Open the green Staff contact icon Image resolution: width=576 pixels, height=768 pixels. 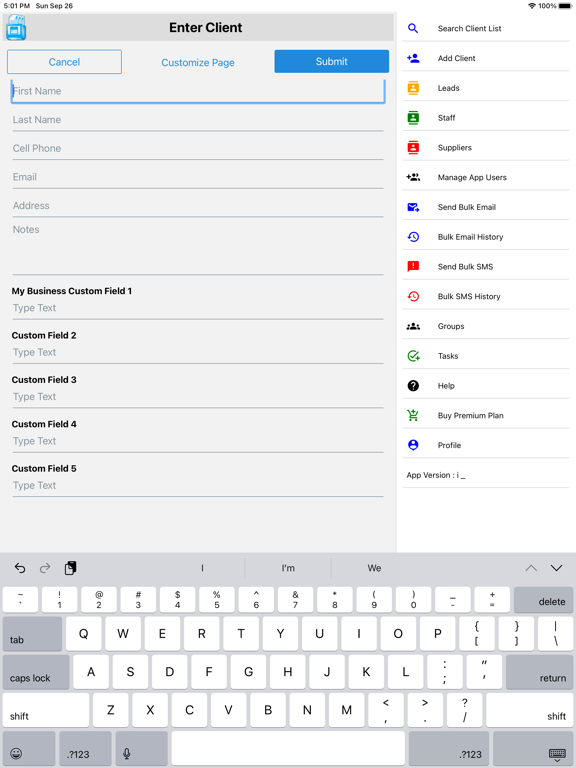pyautogui.click(x=413, y=118)
